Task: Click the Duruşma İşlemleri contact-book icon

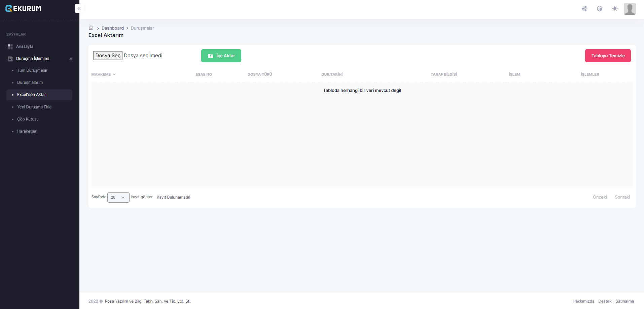Action: [10, 59]
